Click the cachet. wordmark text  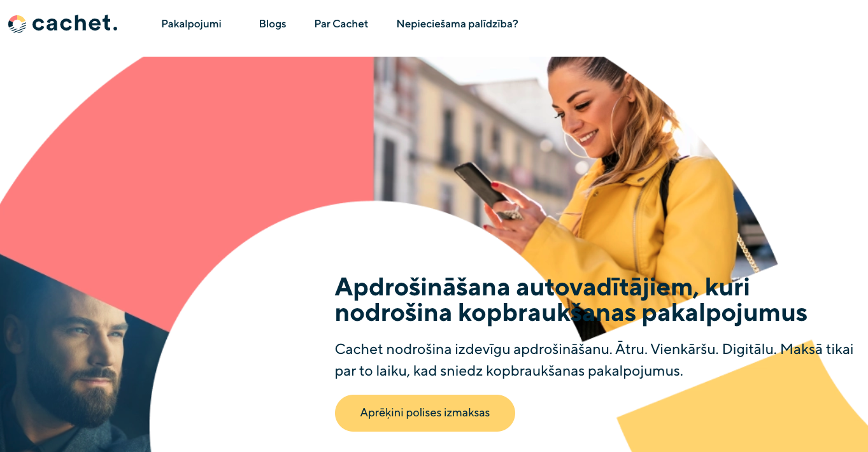[x=75, y=24]
